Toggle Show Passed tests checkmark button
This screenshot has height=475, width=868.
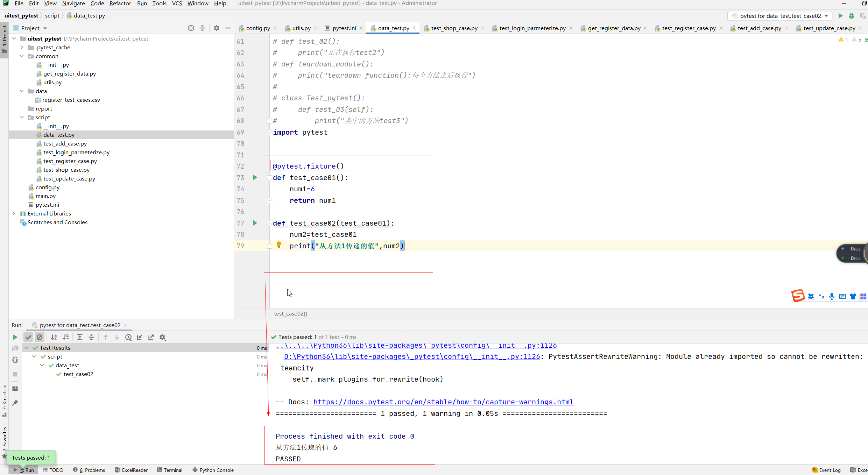click(28, 337)
